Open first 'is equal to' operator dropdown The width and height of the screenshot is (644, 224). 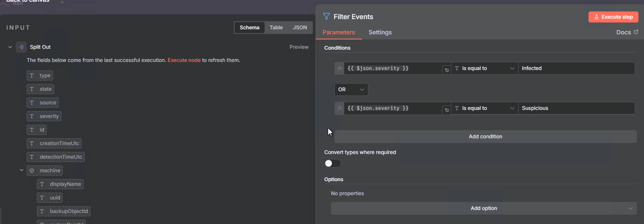tap(484, 68)
